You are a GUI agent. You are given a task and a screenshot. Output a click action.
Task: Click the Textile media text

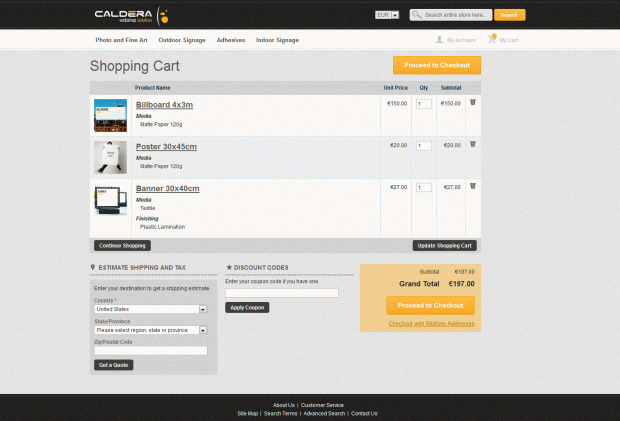[147, 208]
